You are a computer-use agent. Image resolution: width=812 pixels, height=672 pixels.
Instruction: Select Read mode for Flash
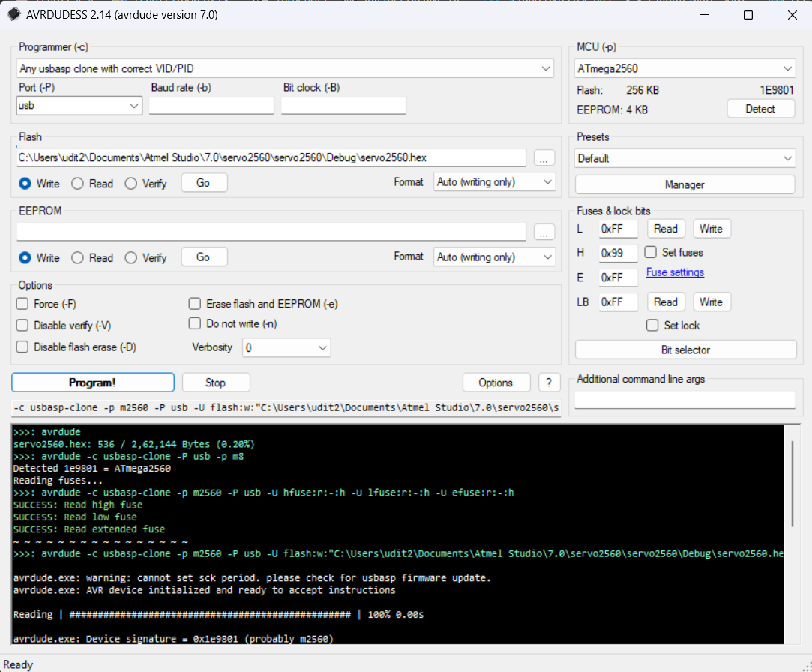tap(77, 183)
